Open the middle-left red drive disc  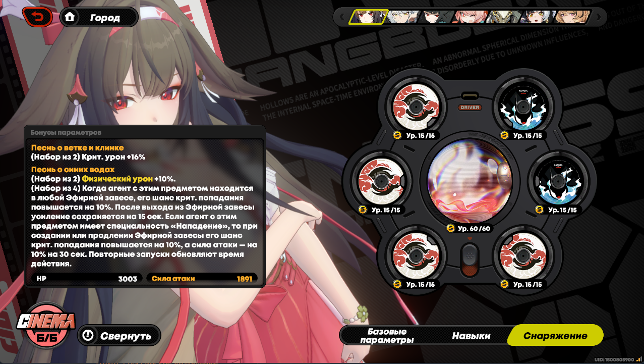tap(381, 180)
